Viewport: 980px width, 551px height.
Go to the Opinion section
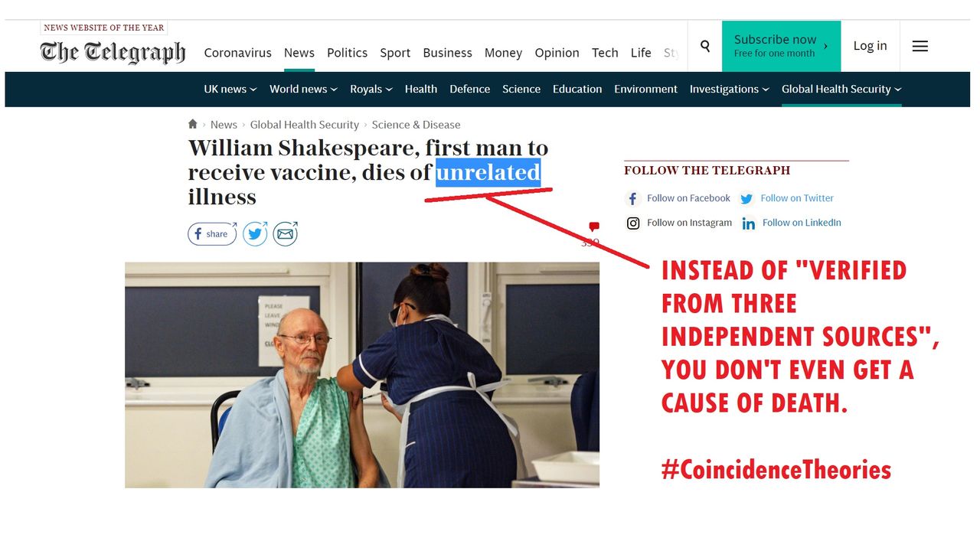[x=557, y=53]
